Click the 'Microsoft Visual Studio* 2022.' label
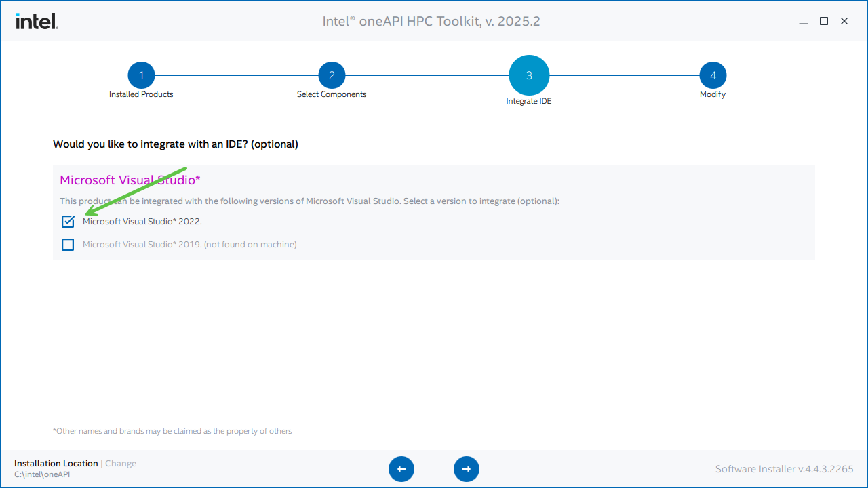 (x=142, y=222)
